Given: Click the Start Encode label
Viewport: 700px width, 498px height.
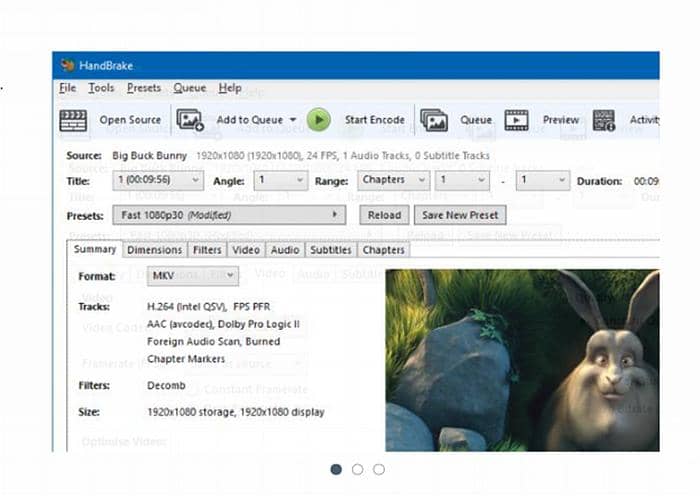Looking at the screenshot, I should [x=375, y=120].
